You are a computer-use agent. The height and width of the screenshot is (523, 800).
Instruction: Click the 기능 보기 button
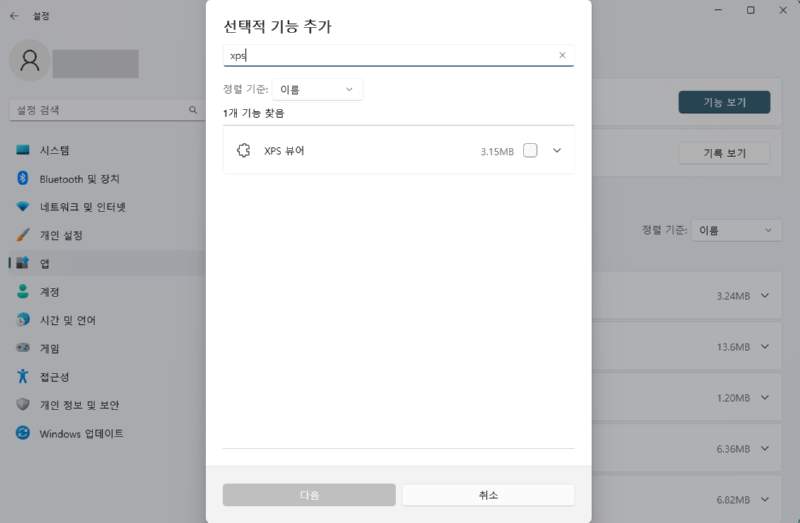click(x=724, y=102)
